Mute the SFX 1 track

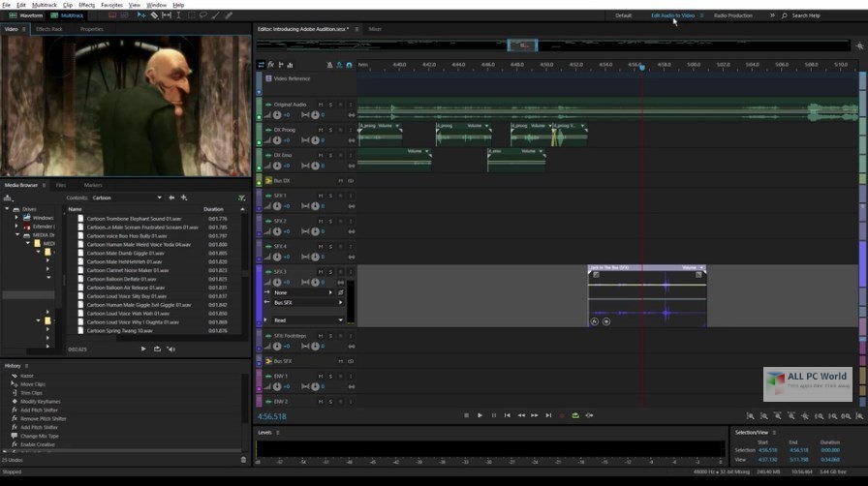[x=321, y=196]
